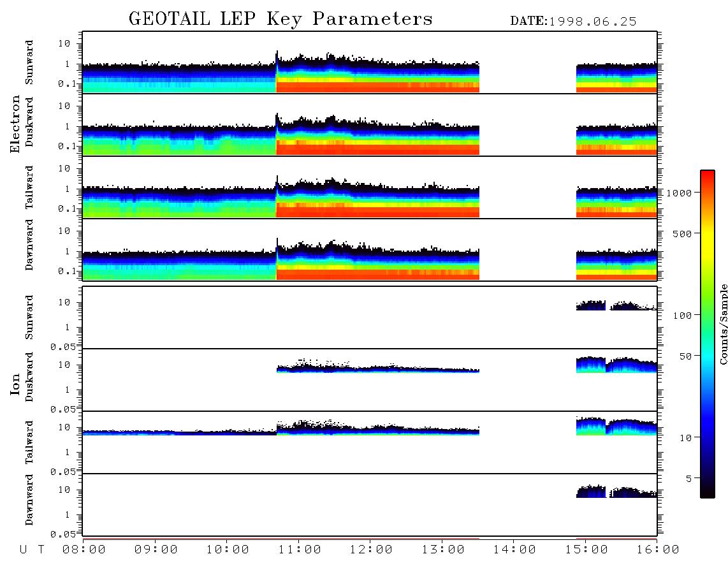Image resolution: width=728 pixels, height=561 pixels.
Task: Click the 15:00 time tick label
Action: [x=586, y=550]
